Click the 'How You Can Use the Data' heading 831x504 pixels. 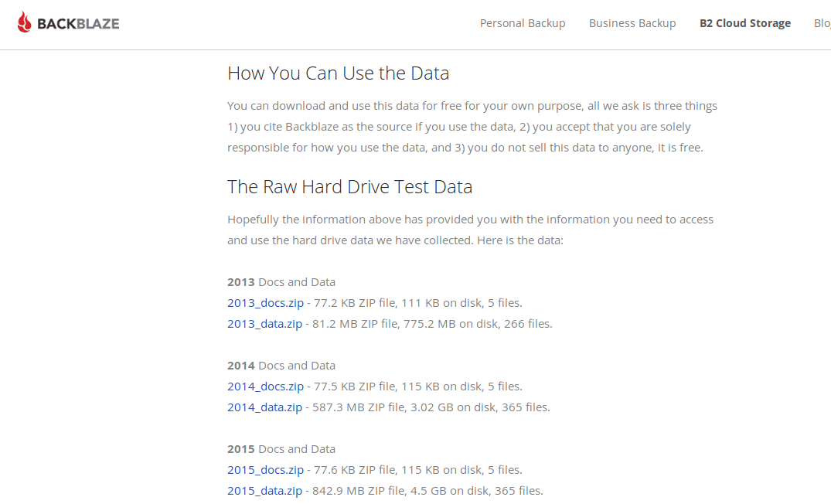[x=338, y=73]
